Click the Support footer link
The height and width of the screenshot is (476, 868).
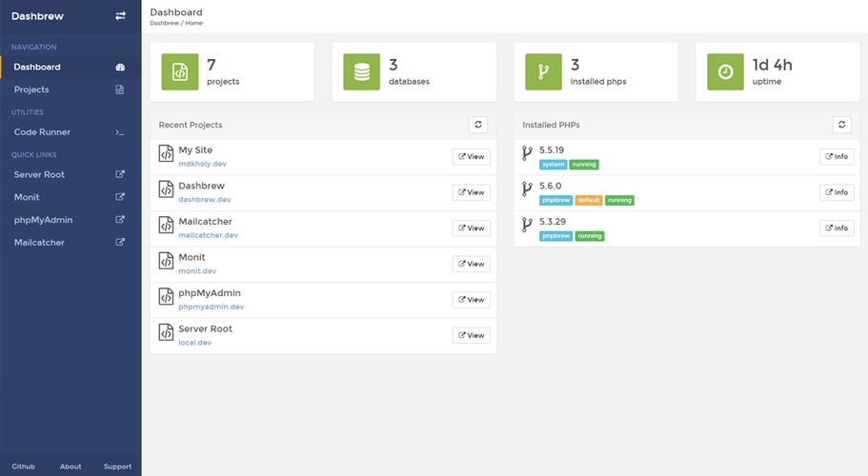click(117, 466)
